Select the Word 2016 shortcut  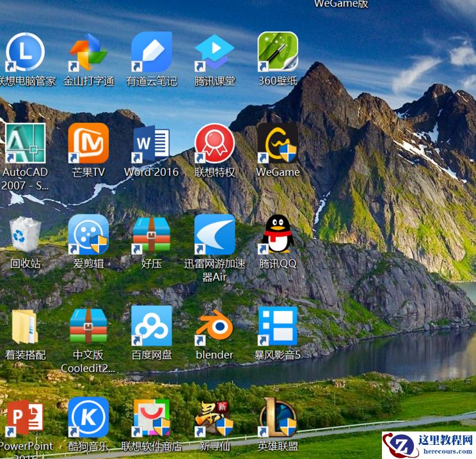(152, 143)
